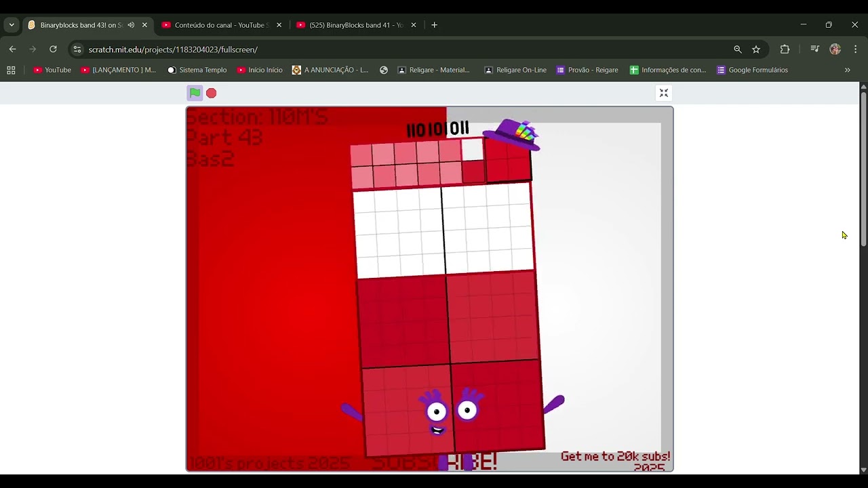Open the Provão - Reigare bookmark

[x=587, y=70]
